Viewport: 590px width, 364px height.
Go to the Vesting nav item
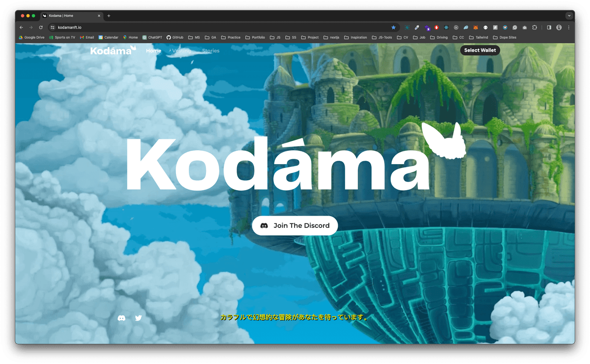click(x=181, y=51)
